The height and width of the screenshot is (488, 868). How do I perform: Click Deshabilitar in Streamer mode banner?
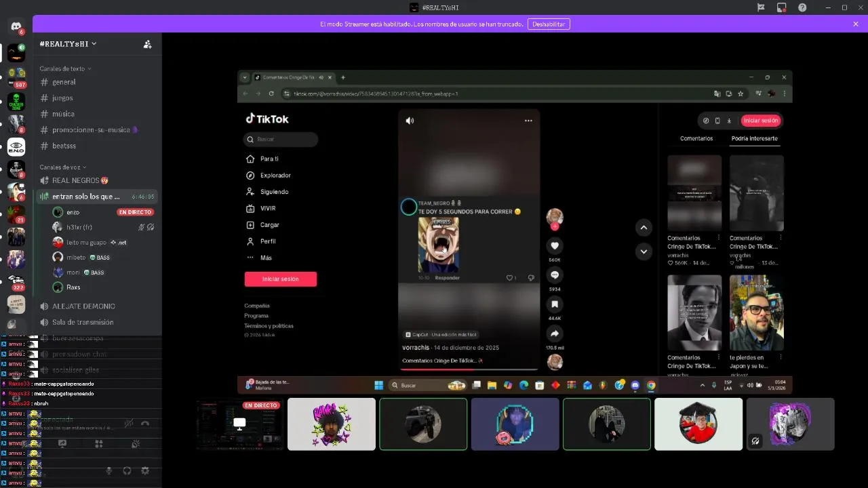click(x=549, y=24)
